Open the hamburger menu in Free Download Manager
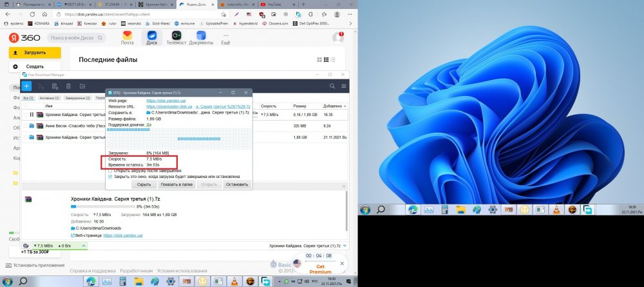The height and width of the screenshot is (287, 644). tap(345, 86)
